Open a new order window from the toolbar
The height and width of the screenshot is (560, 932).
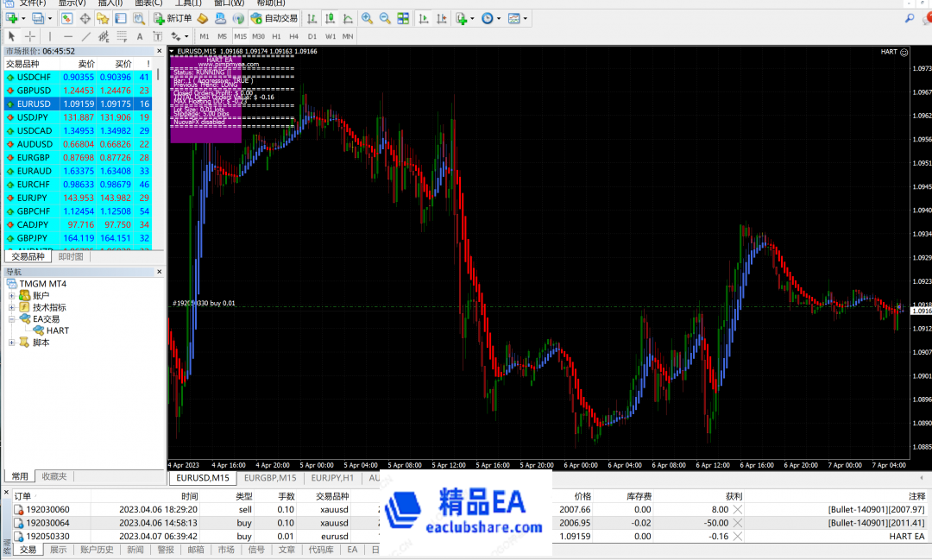(172, 18)
